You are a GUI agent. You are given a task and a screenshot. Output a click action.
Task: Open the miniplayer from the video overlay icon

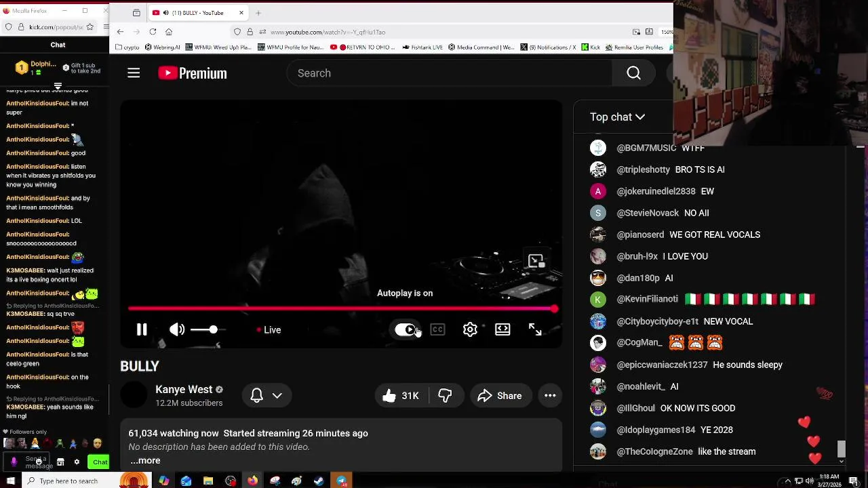tap(536, 261)
